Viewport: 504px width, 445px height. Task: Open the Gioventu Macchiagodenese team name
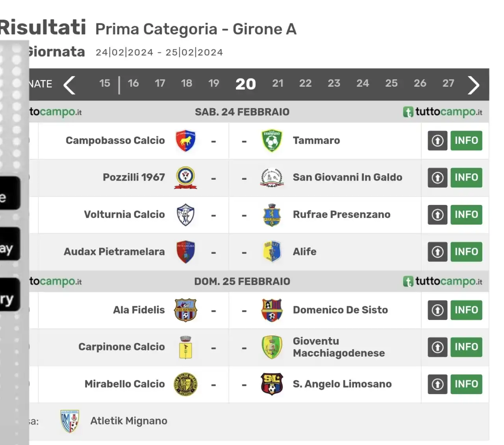point(339,347)
